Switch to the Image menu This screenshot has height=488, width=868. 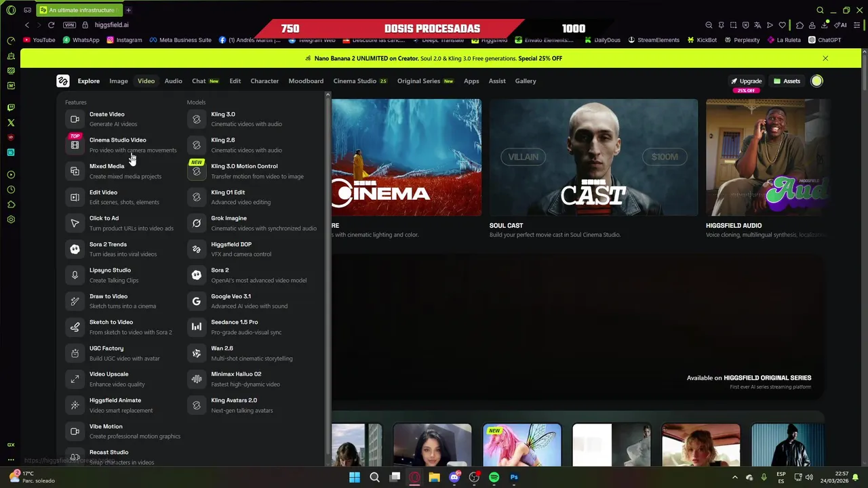click(119, 81)
